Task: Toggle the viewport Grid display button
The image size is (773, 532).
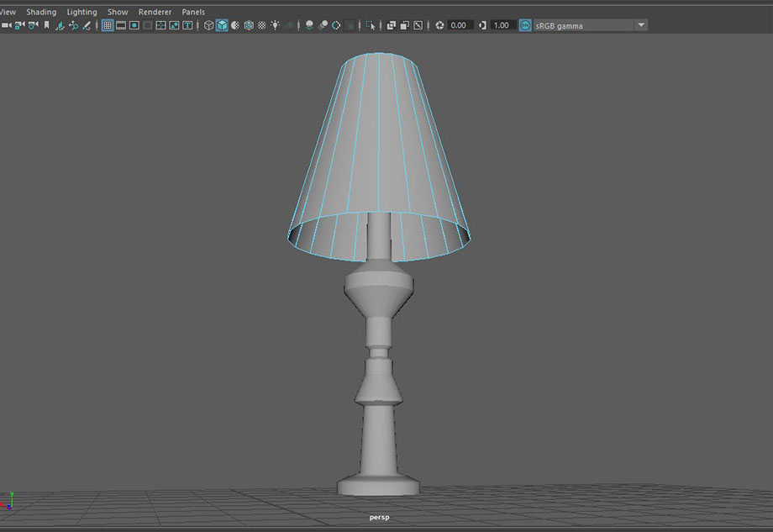Action: coord(108,25)
